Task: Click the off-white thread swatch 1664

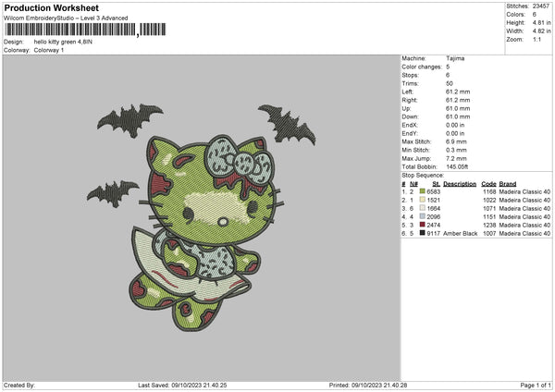Action: click(423, 208)
